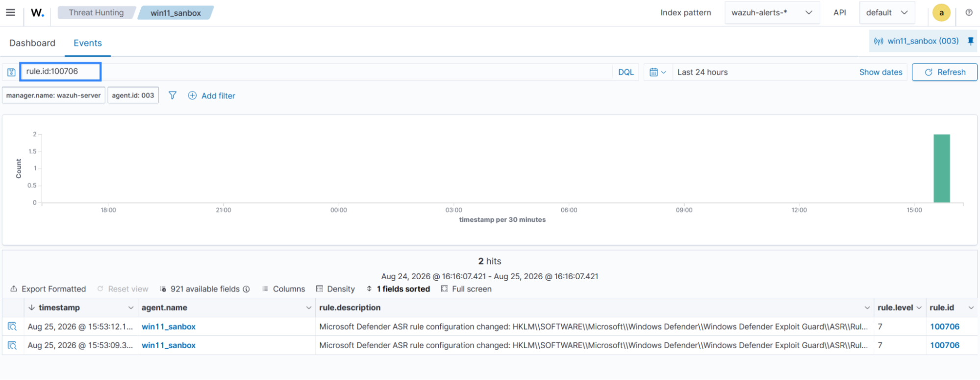Click Export Formatted button
This screenshot has height=380, width=980.
tap(48, 289)
